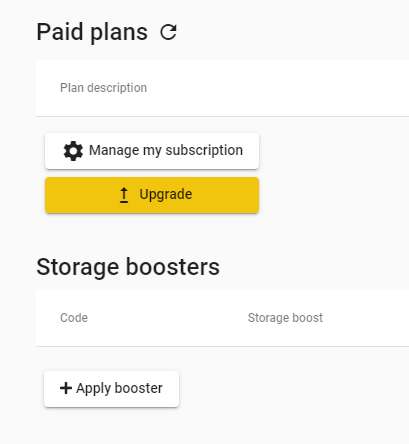Click the yellow Upgrade button
Image resolution: width=409 pixels, height=444 pixels.
[x=152, y=195]
